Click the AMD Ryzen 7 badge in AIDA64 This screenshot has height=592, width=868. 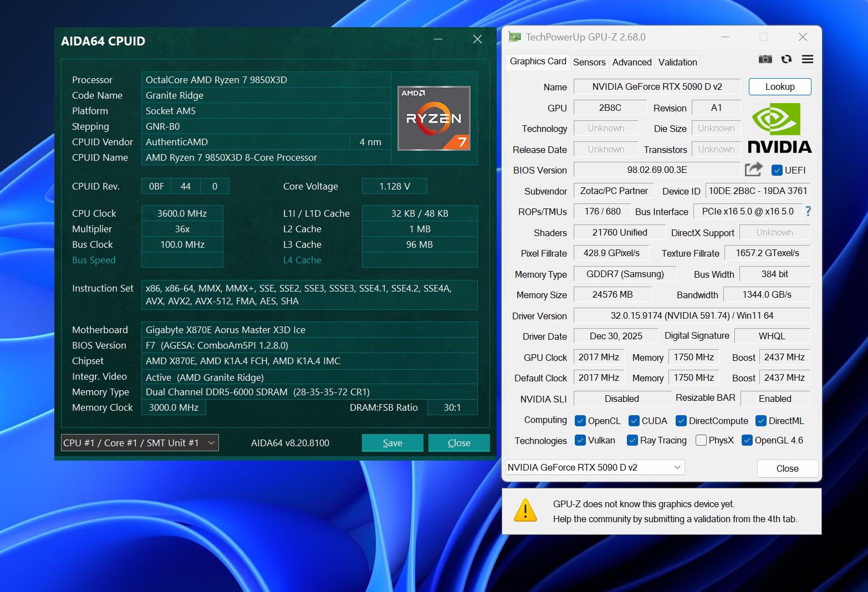pyautogui.click(x=434, y=118)
